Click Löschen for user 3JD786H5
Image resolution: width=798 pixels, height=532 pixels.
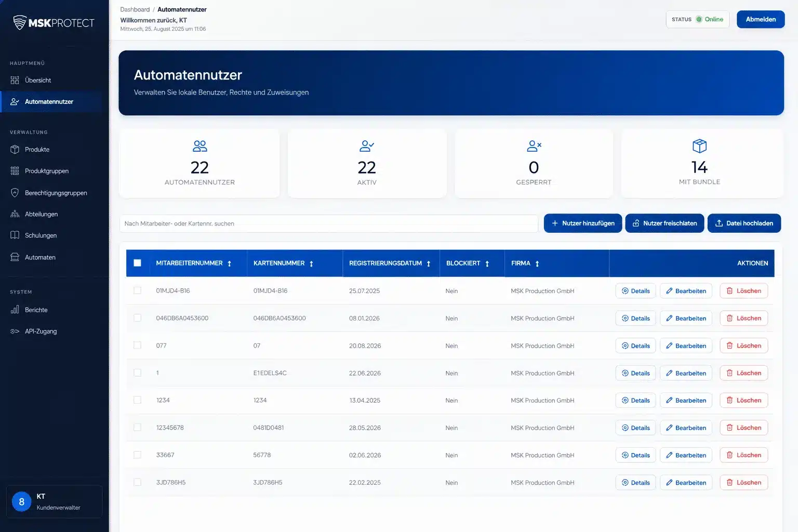click(x=743, y=483)
